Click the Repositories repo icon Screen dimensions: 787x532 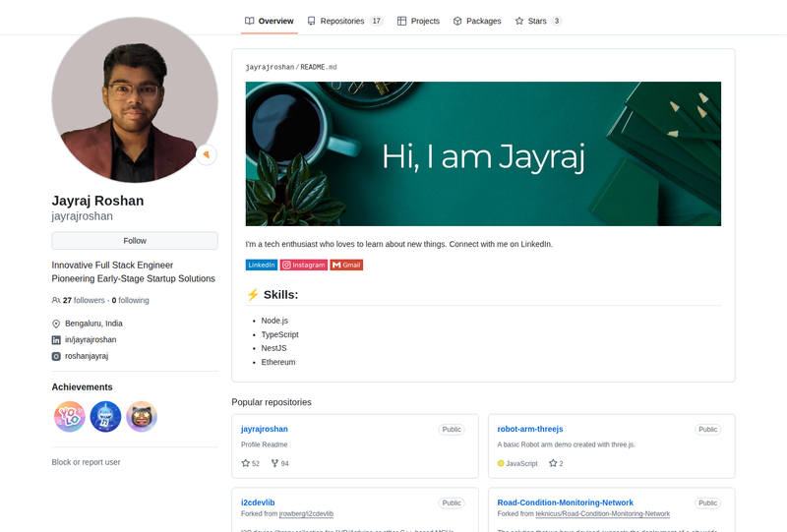(x=312, y=21)
